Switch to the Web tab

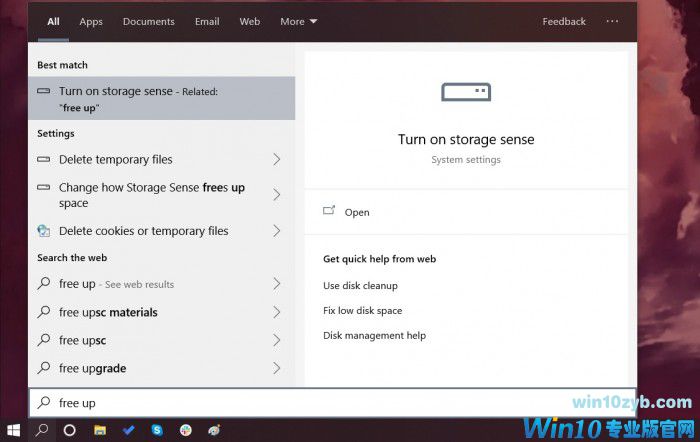(x=250, y=21)
